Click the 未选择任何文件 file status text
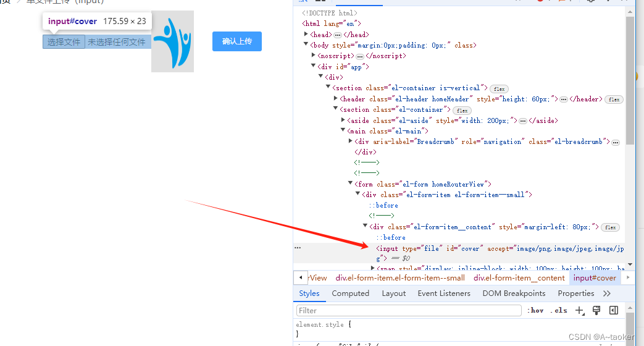644x346 pixels. coord(117,42)
